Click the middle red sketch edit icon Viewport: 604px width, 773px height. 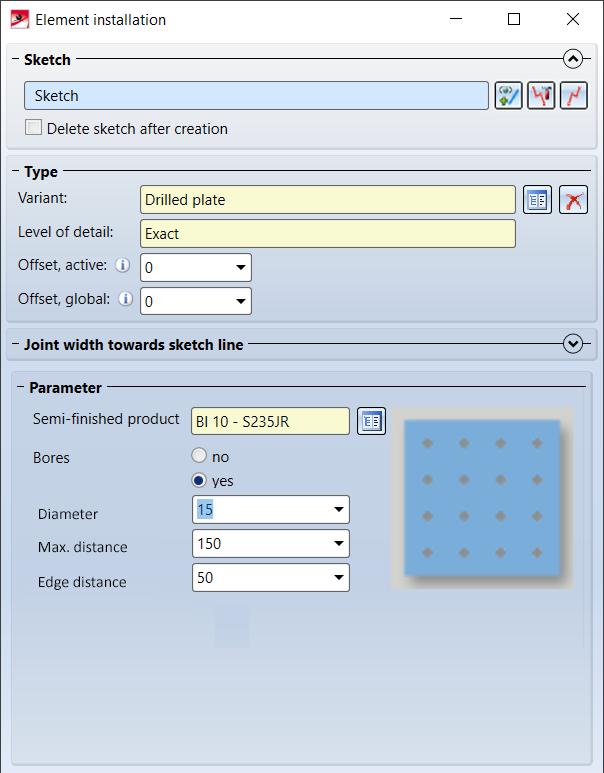[x=541, y=96]
